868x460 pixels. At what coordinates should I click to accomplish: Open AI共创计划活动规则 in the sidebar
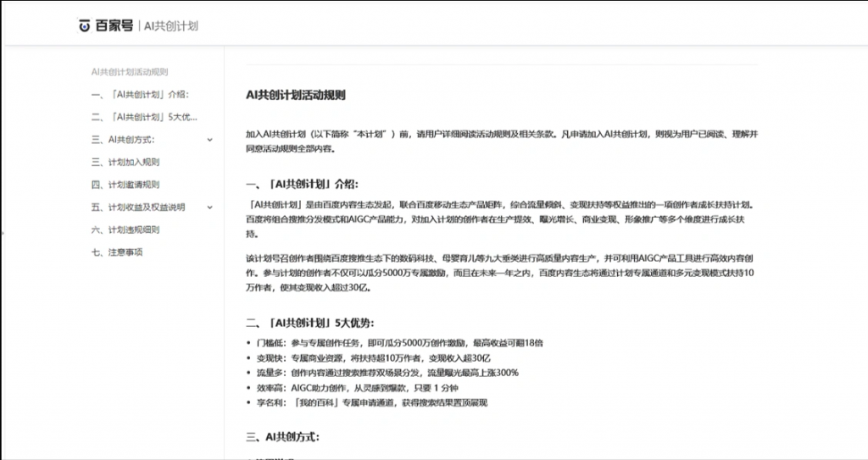[129, 72]
